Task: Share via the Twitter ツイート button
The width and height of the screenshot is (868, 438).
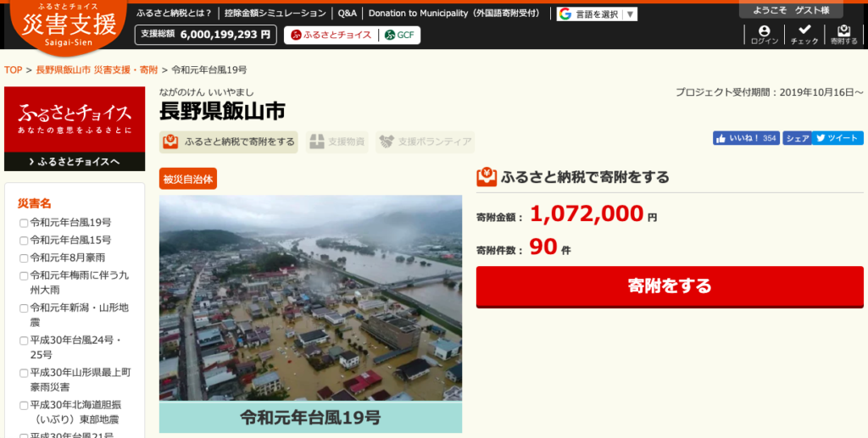Action: (837, 138)
